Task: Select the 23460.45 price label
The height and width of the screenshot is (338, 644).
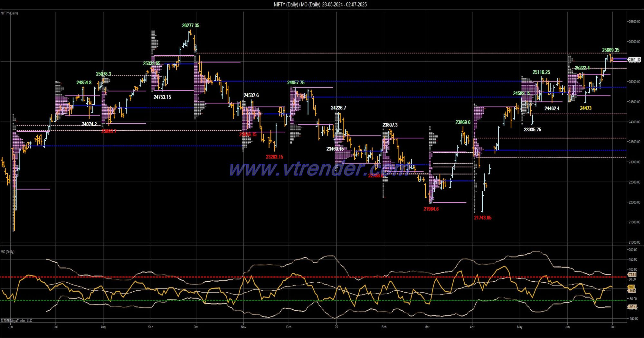Action: pos(335,149)
